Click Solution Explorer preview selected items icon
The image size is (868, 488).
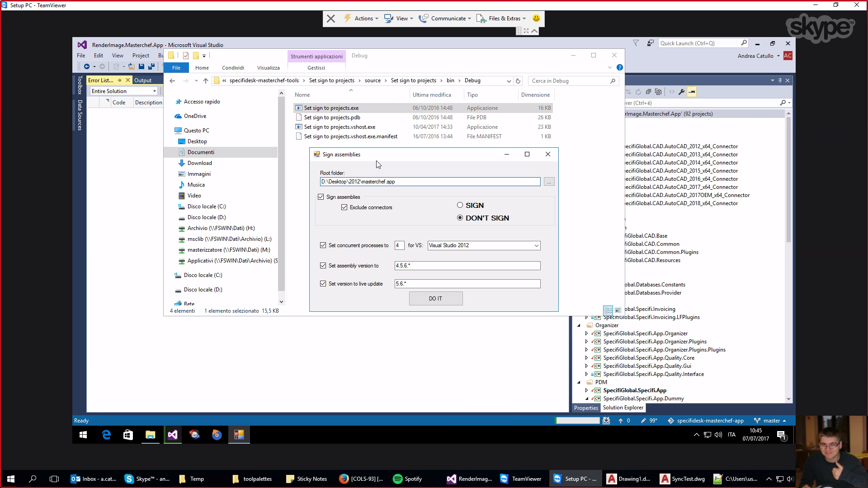[692, 92]
